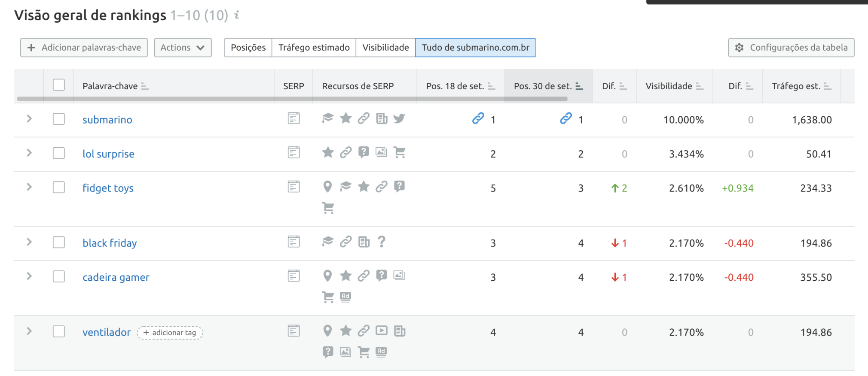Click knowledge panel icon in submarino row
Viewport: 868px width, 376px height.
[x=328, y=118]
